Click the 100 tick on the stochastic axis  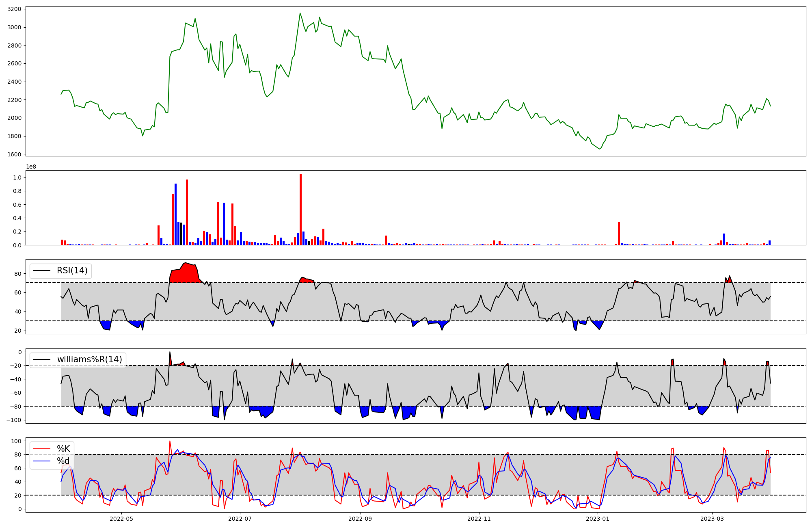tap(16, 441)
